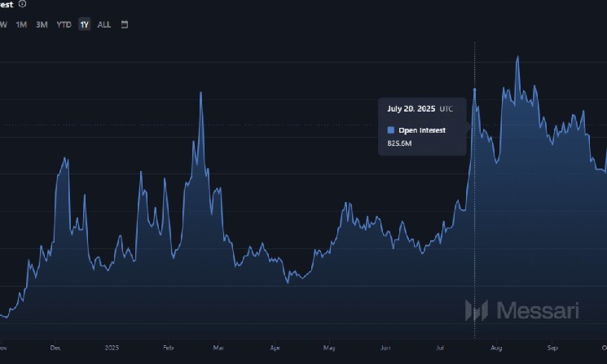Click the May label on the time axis
Screen dimensions: 607x364
coord(329,347)
